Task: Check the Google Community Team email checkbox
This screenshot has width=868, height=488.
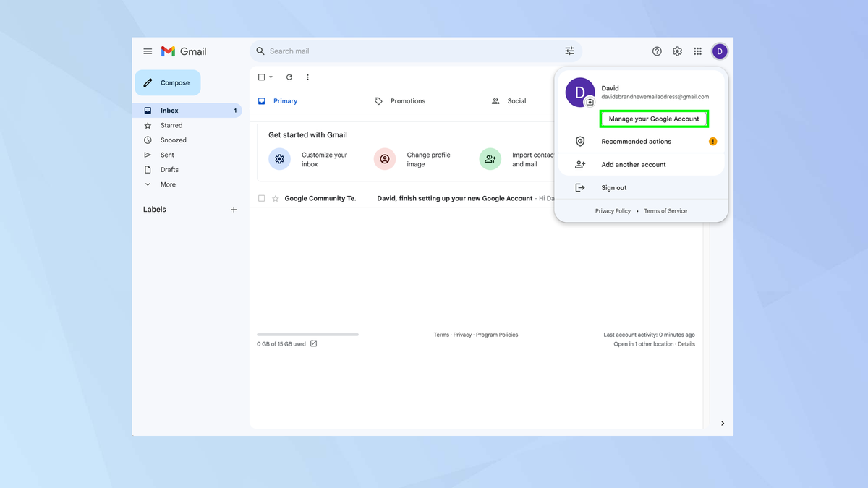Action: pyautogui.click(x=261, y=197)
